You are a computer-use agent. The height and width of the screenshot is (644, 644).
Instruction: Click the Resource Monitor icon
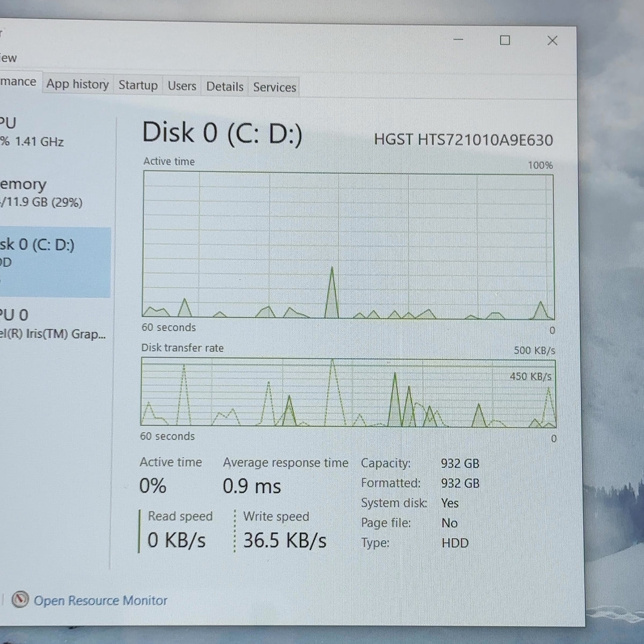coord(20,599)
